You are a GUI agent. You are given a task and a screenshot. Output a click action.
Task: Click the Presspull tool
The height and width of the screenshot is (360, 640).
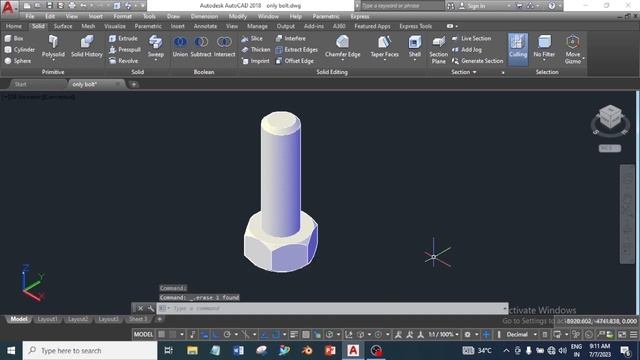125,49
